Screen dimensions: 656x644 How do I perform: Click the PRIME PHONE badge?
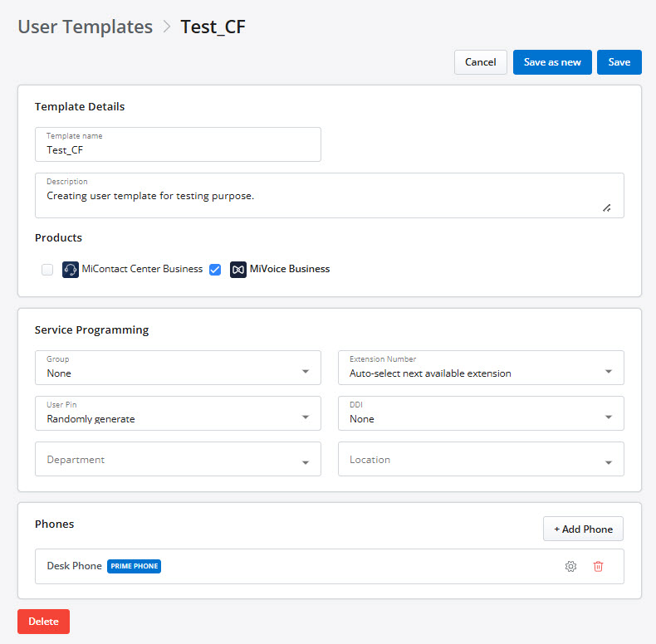(134, 566)
